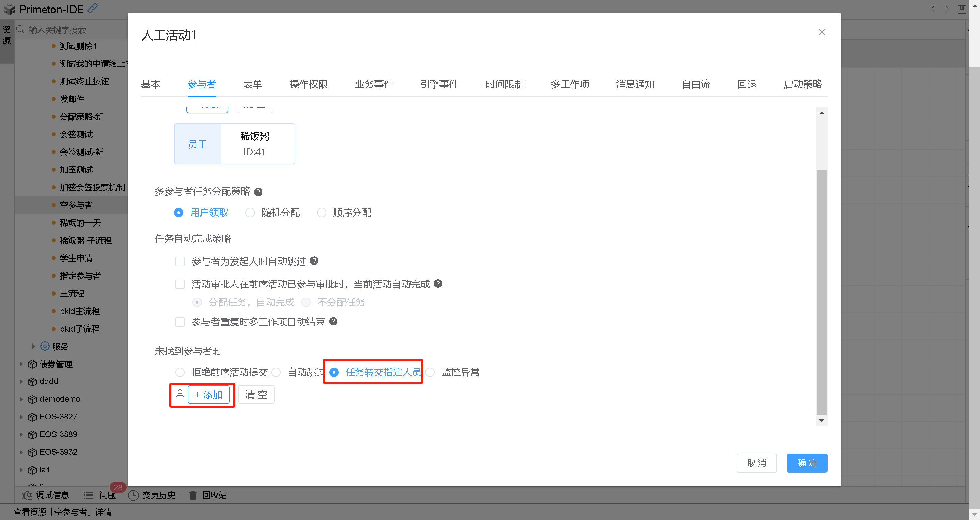Open 调试信息 debug icon in bottom bar
980x520 pixels.
pyautogui.click(x=27, y=495)
